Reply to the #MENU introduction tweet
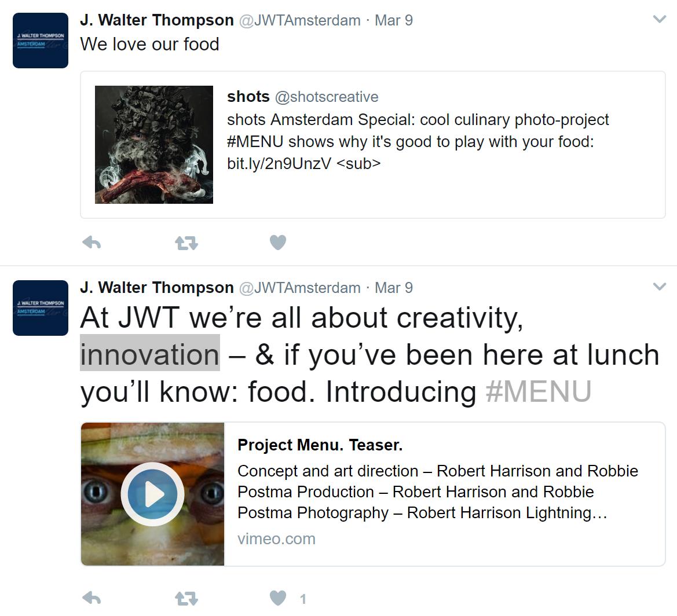Viewport: 677px width, 616px height. (x=92, y=599)
